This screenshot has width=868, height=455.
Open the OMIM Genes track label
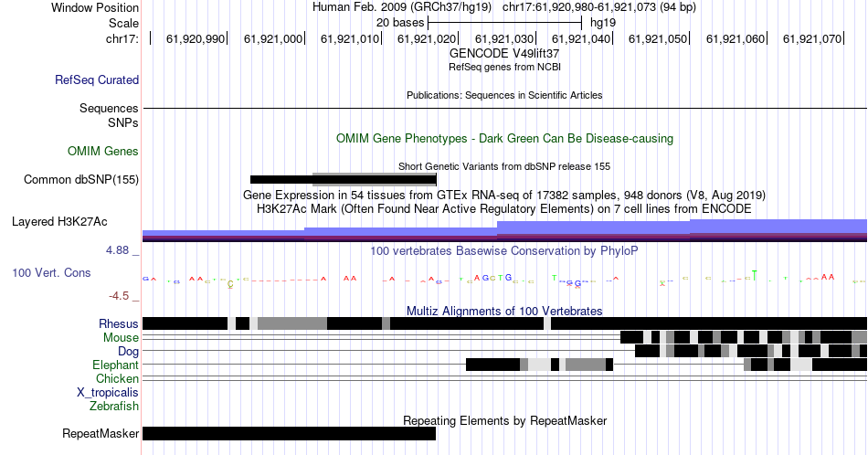pos(103,151)
